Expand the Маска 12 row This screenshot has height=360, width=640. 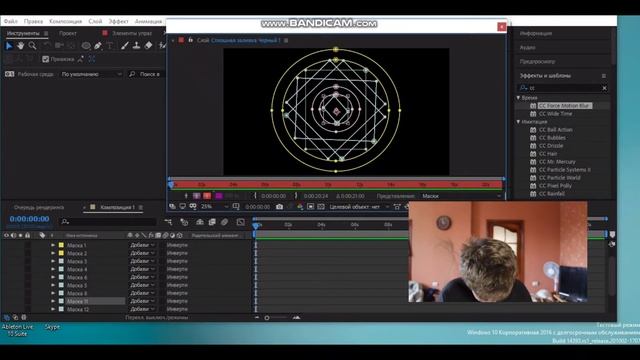[x=53, y=309]
